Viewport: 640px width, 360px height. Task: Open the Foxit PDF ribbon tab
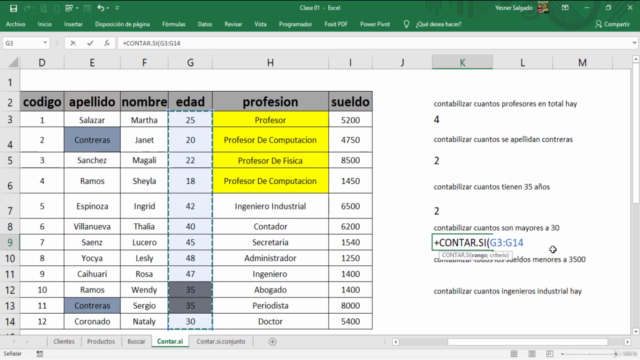tap(336, 24)
